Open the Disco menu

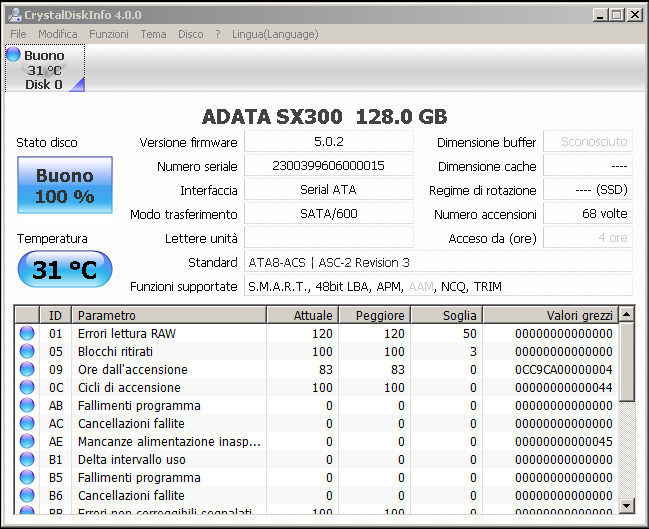click(x=190, y=34)
